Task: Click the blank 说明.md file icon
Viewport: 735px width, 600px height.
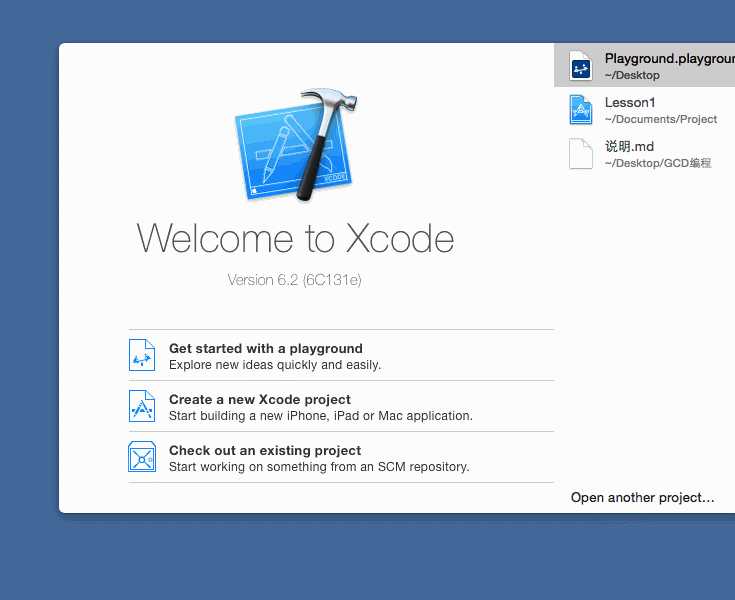Action: [581, 153]
